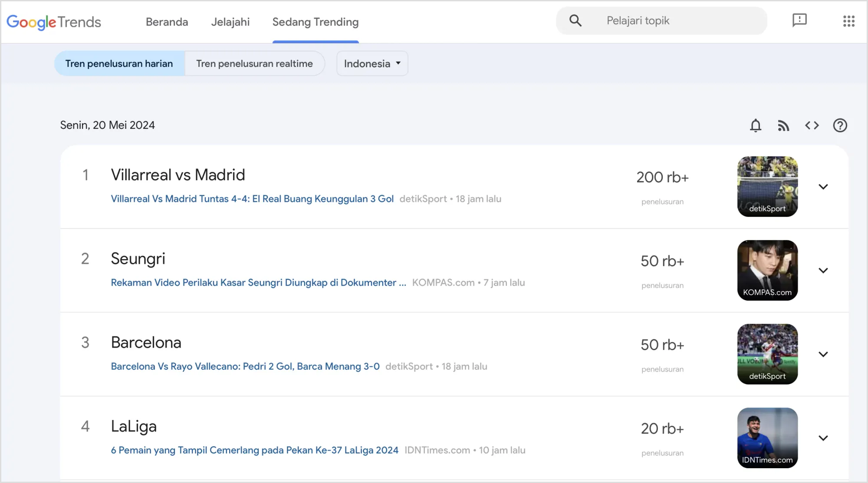Go to the Beranda tab

(x=167, y=22)
